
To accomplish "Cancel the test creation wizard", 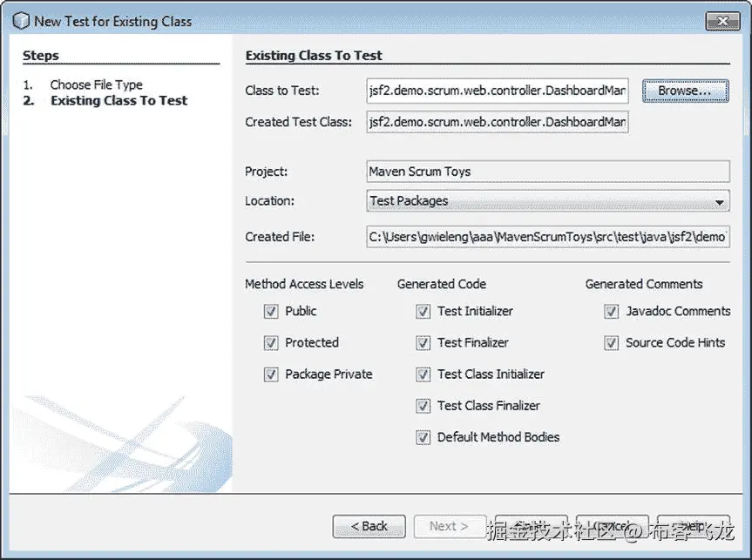I will pyautogui.click(x=613, y=526).
